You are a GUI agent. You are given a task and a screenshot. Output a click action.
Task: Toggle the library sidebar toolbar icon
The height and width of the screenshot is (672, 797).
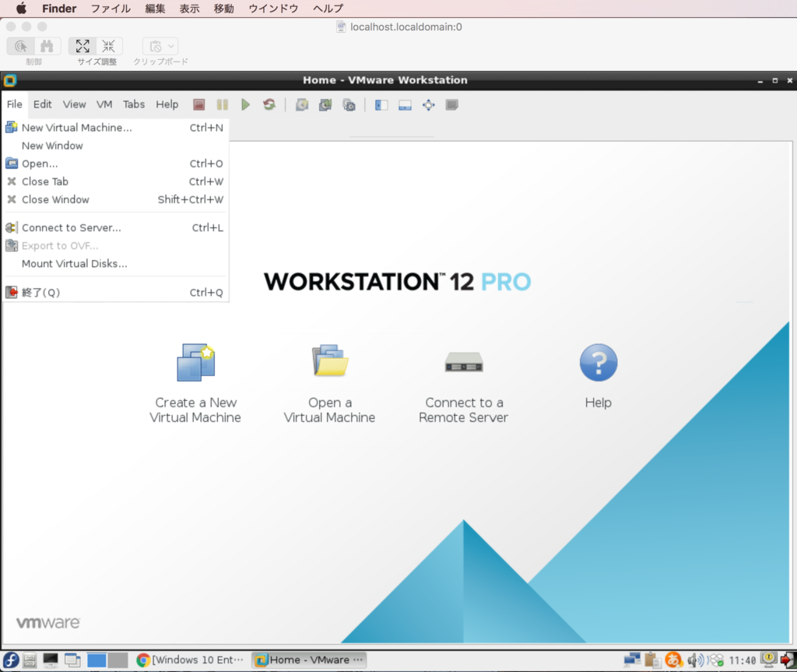[381, 105]
